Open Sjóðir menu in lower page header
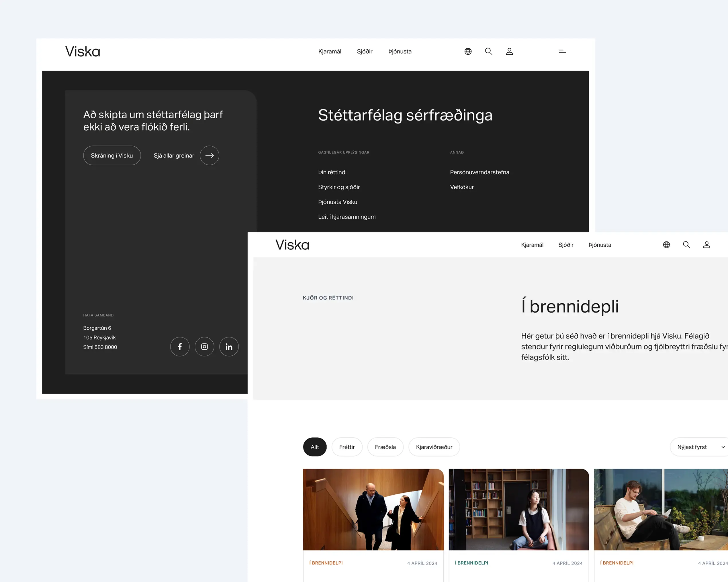Screen dimensions: 728x582 point(565,245)
